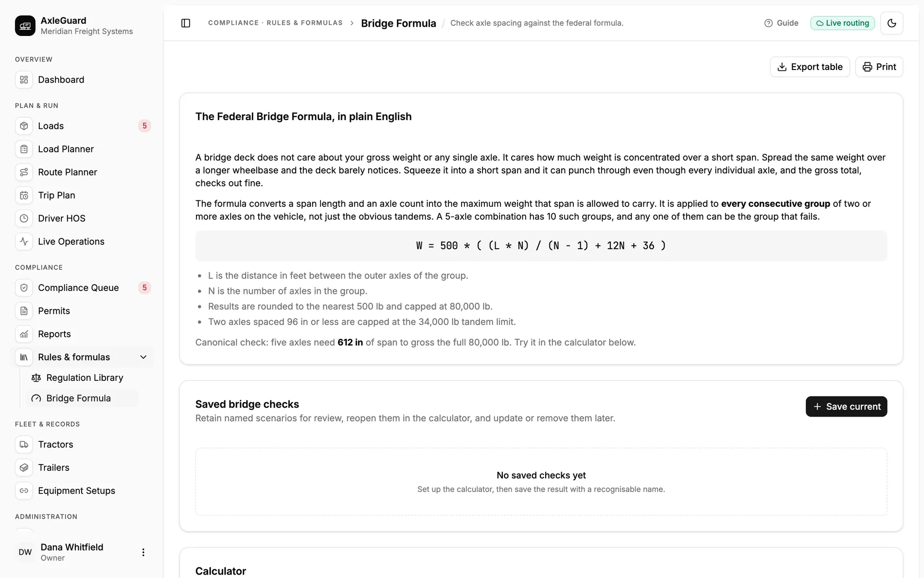Click the Export table button
Viewport: 924px width, 578px height.
pos(810,67)
